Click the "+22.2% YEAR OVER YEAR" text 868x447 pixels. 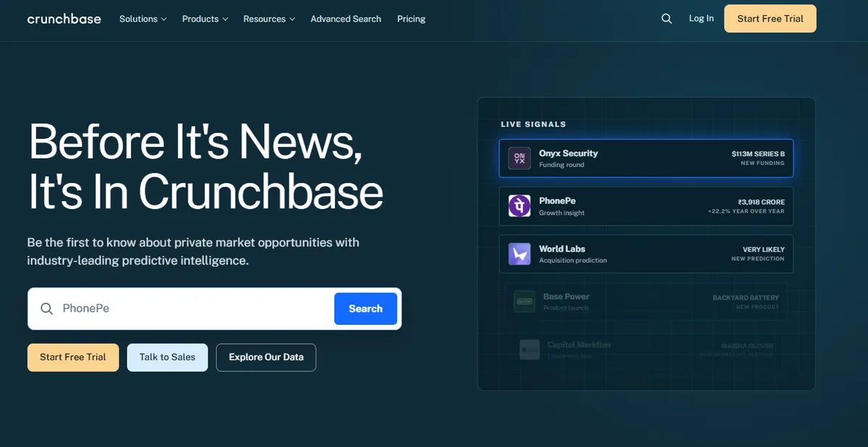[x=746, y=212]
